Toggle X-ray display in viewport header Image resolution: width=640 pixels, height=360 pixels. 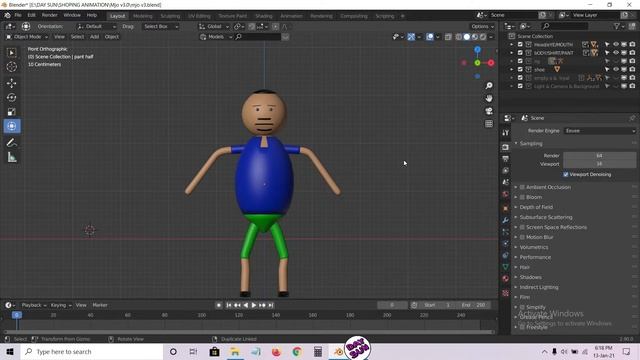[x=448, y=37]
